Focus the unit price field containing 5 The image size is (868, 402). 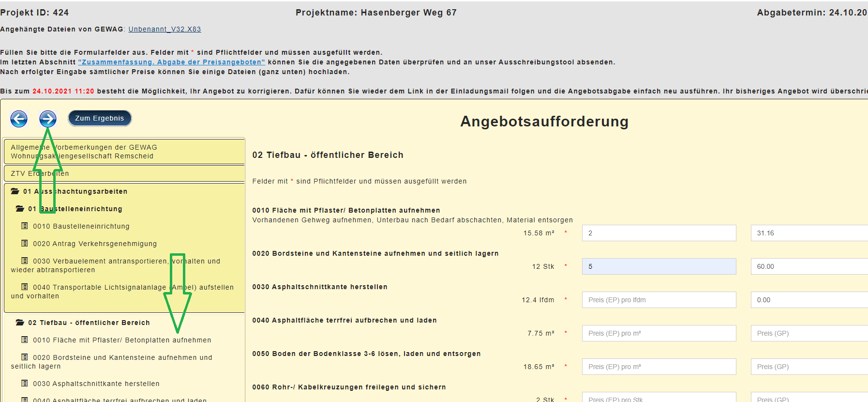point(658,266)
